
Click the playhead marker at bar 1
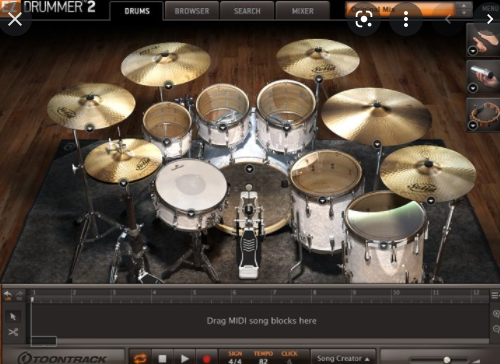pos(32,300)
